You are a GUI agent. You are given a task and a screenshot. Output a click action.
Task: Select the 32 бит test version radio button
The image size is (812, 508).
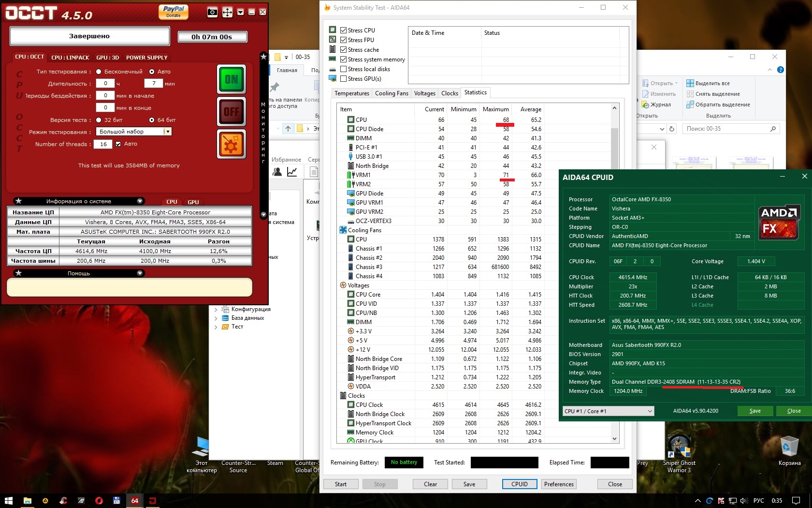click(99, 120)
